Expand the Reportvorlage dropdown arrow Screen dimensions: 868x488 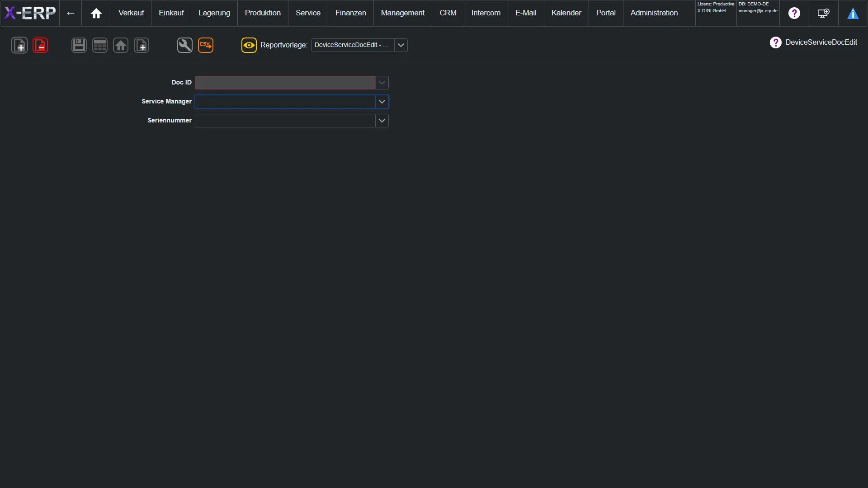(401, 45)
